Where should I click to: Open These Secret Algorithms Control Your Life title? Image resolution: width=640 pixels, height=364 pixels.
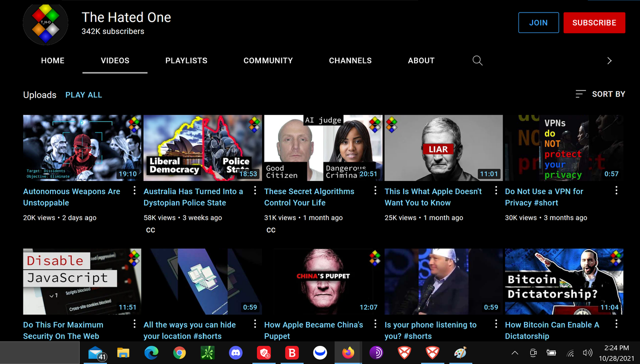(309, 197)
